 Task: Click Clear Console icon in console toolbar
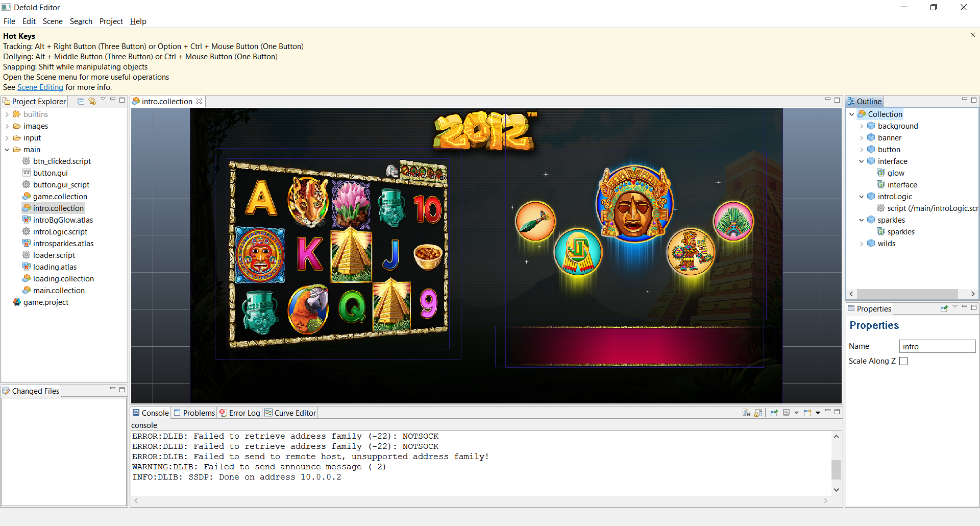[x=746, y=413]
